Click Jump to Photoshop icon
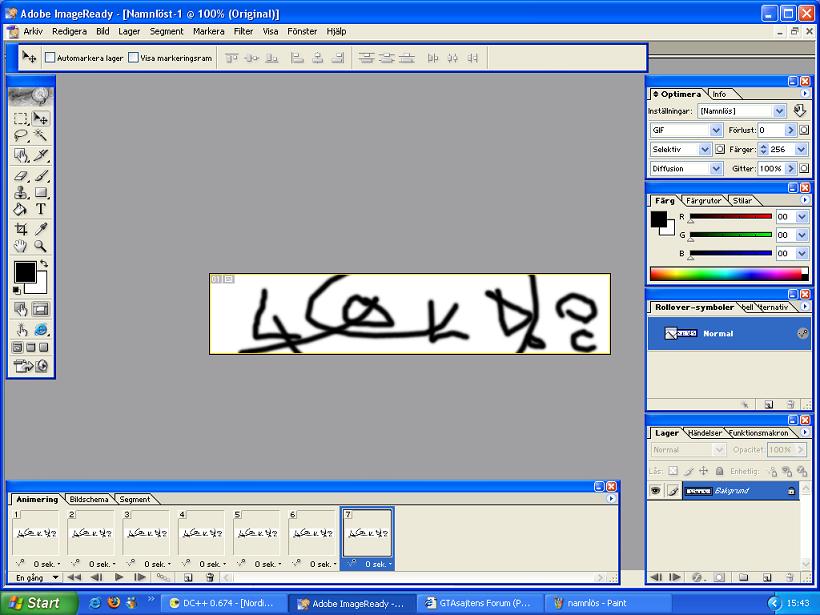The image size is (820, 615). 30,366
